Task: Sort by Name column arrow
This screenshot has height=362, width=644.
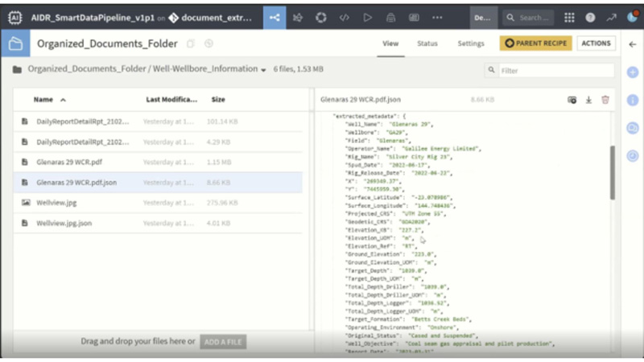Action: [x=63, y=100]
